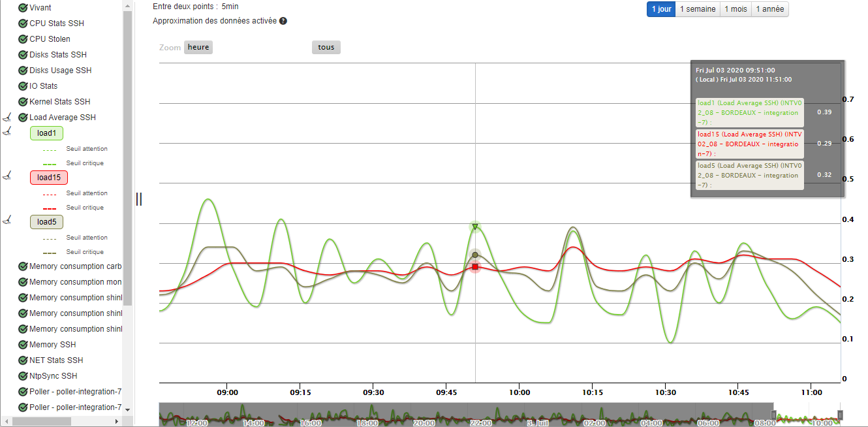
Task: Select CPU Stats SSH service
Action: click(x=57, y=24)
